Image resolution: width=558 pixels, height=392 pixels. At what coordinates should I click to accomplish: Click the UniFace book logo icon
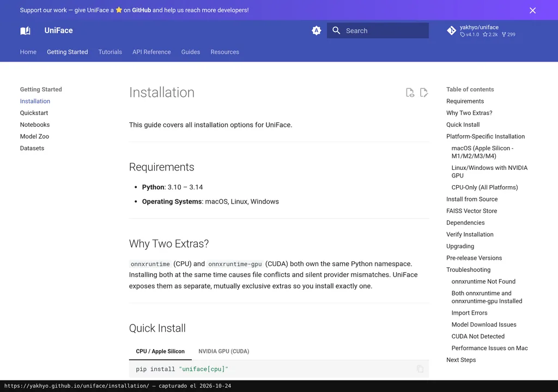[25, 30]
